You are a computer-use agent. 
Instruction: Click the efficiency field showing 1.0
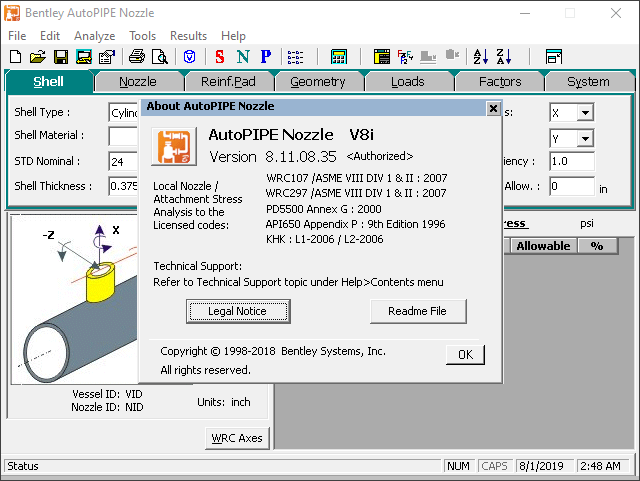pos(572,161)
